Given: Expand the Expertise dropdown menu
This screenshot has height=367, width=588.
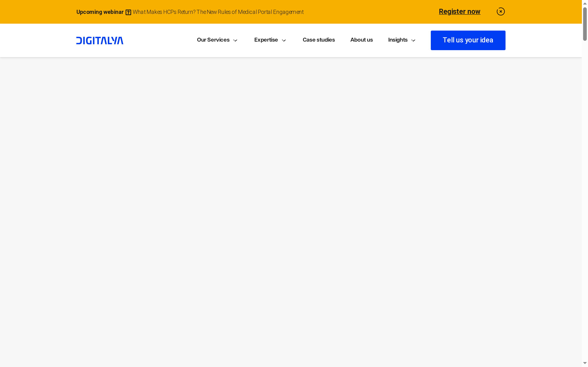Looking at the screenshot, I should pos(266,40).
